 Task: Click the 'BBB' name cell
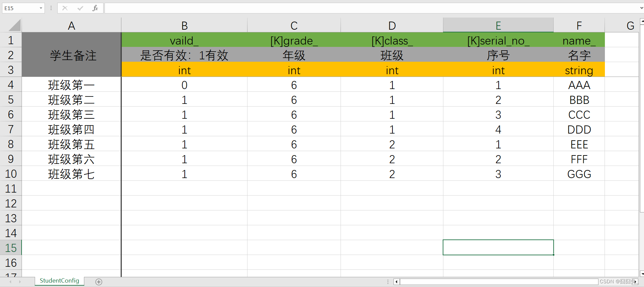click(579, 99)
